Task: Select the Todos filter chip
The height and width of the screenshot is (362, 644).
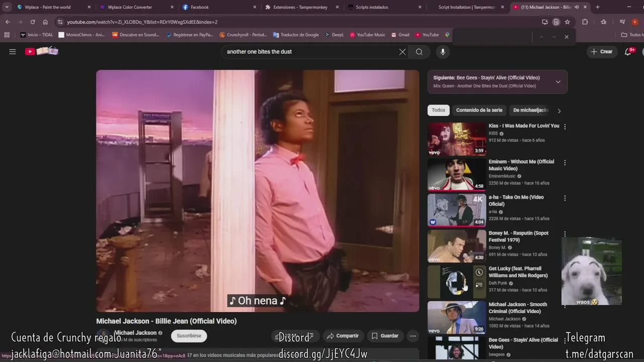Action: point(438,110)
